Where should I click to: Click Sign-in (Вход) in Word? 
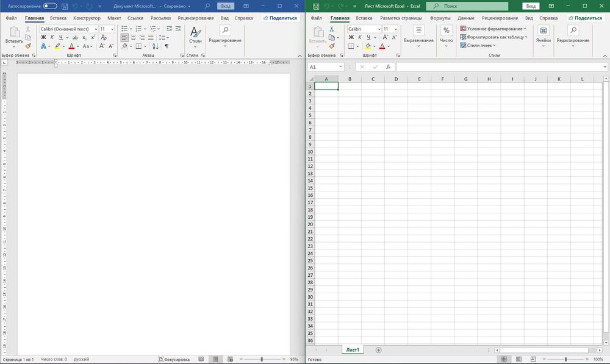pos(226,6)
